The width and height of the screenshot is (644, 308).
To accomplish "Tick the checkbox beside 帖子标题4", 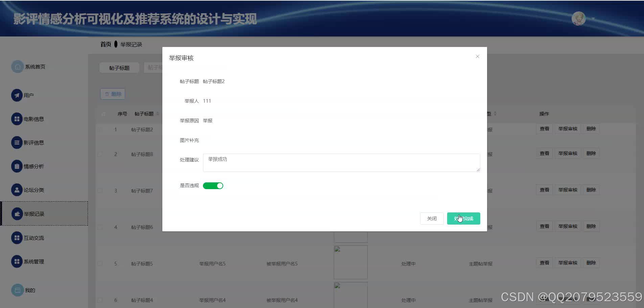I will 100,300.
